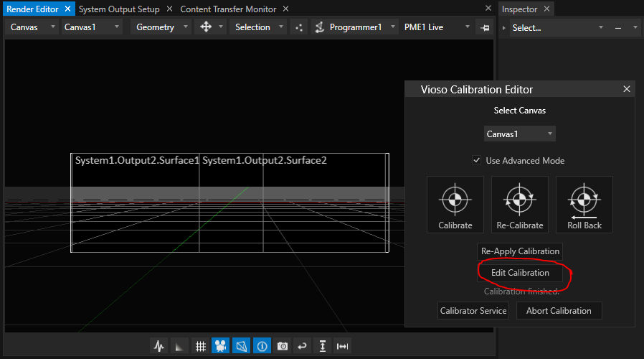Click the snapshot camera icon
The image size is (644, 359).
[283, 346]
